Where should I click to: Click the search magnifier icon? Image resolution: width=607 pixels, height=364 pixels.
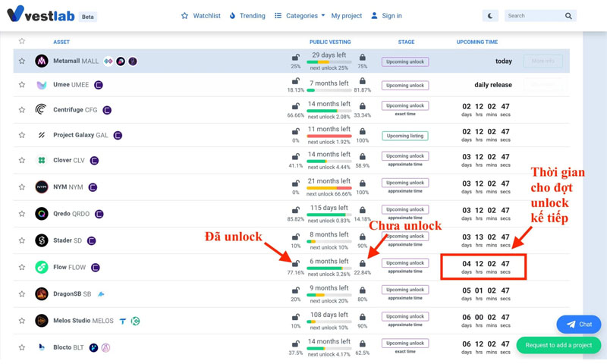click(568, 16)
